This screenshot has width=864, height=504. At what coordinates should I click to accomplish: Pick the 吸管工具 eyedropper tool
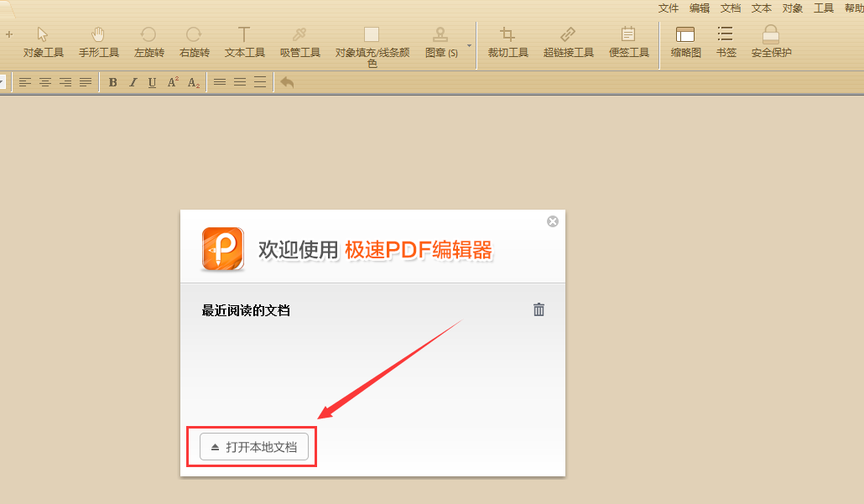299,43
